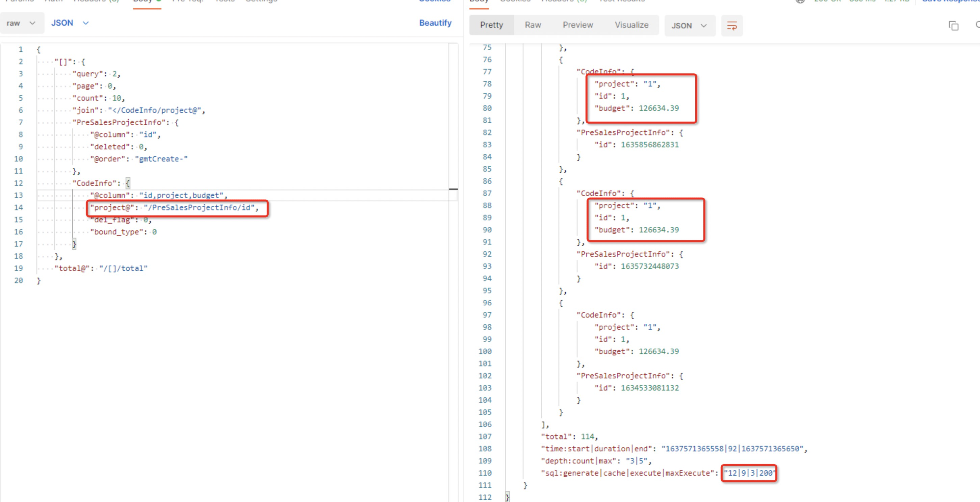The height and width of the screenshot is (502, 980).
Task: Switch to the Preview response tab
Action: click(x=577, y=25)
